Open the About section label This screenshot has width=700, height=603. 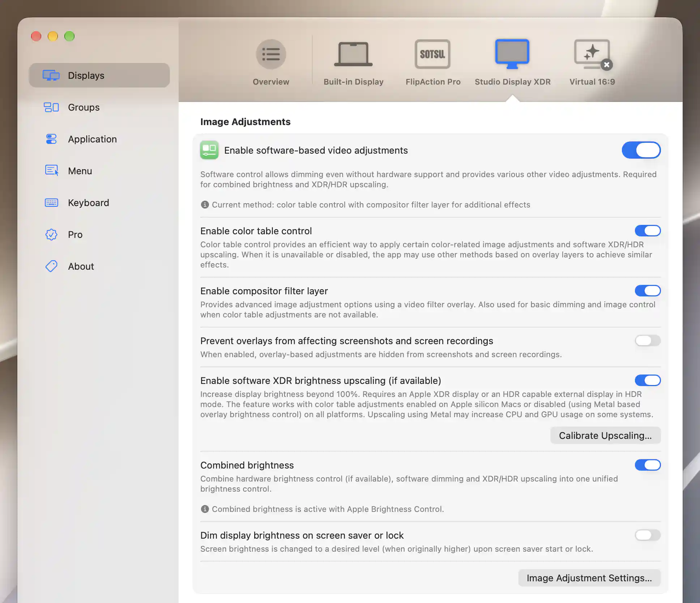tap(81, 266)
